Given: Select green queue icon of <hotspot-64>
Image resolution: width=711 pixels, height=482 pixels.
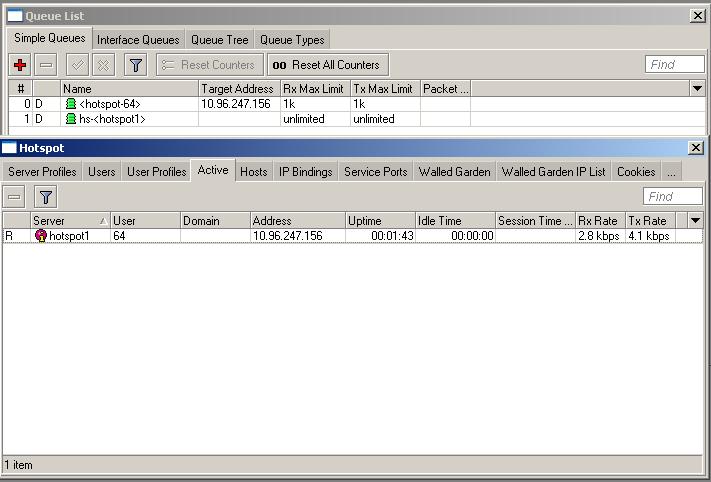Looking at the screenshot, I should click(x=71, y=104).
